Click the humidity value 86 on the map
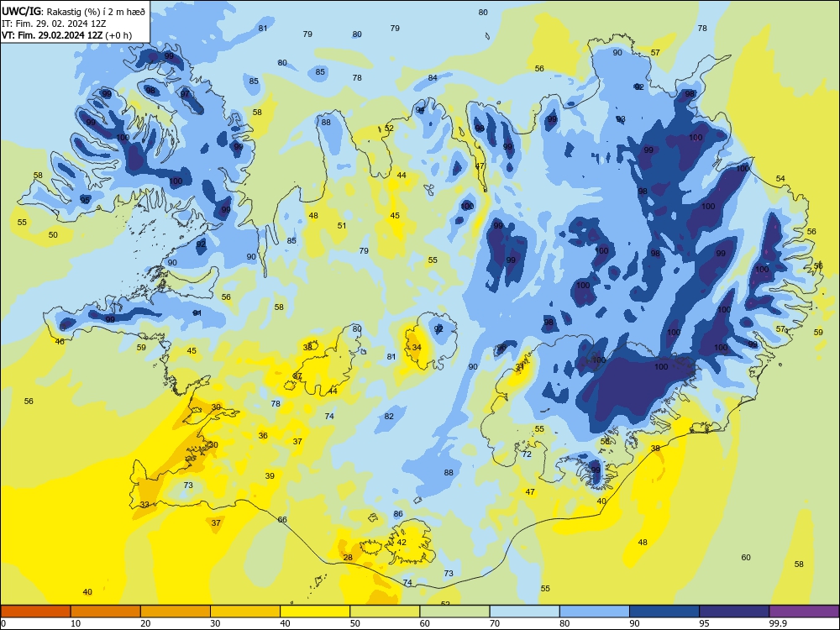The width and height of the screenshot is (840, 630). pyautogui.click(x=398, y=514)
